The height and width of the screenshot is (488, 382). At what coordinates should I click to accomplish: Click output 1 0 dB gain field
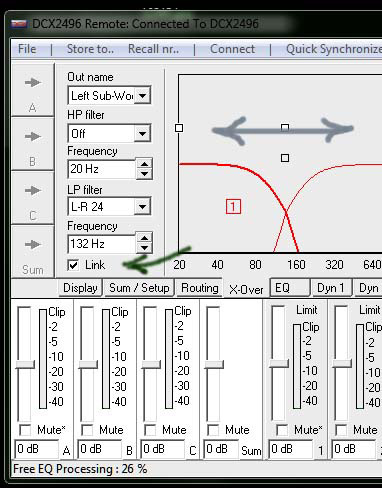tap(291, 449)
